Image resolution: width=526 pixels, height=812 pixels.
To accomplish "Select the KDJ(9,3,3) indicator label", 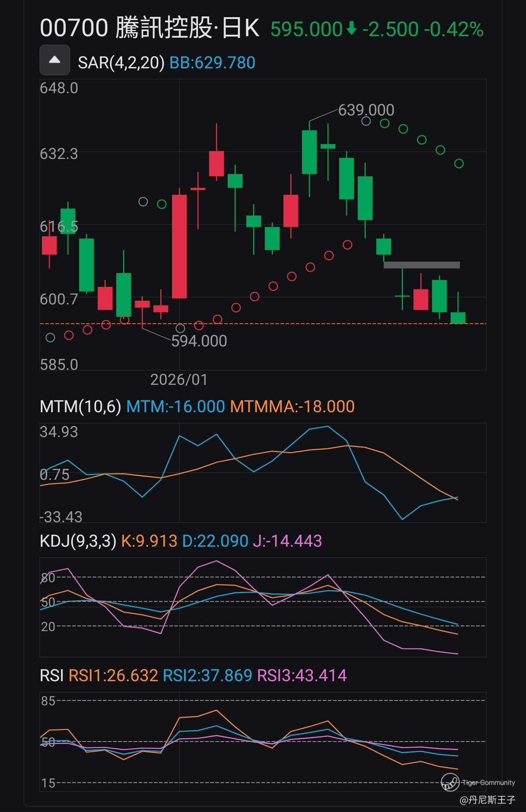I will coord(78,540).
